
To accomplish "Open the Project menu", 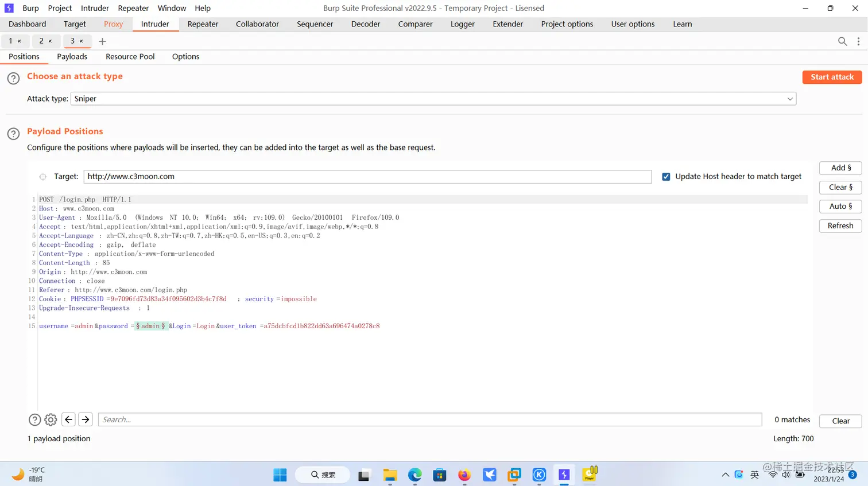I will pos(60,8).
